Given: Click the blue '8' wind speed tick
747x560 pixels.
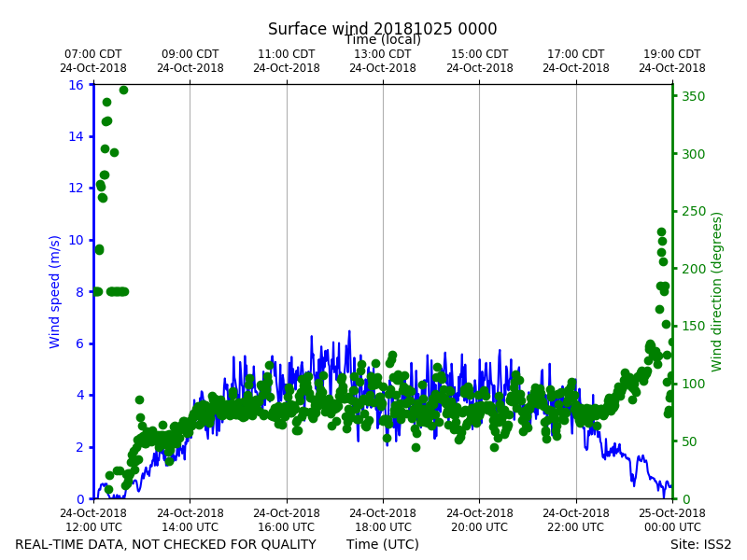Looking at the screenshot, I should pyautogui.click(x=79, y=292).
